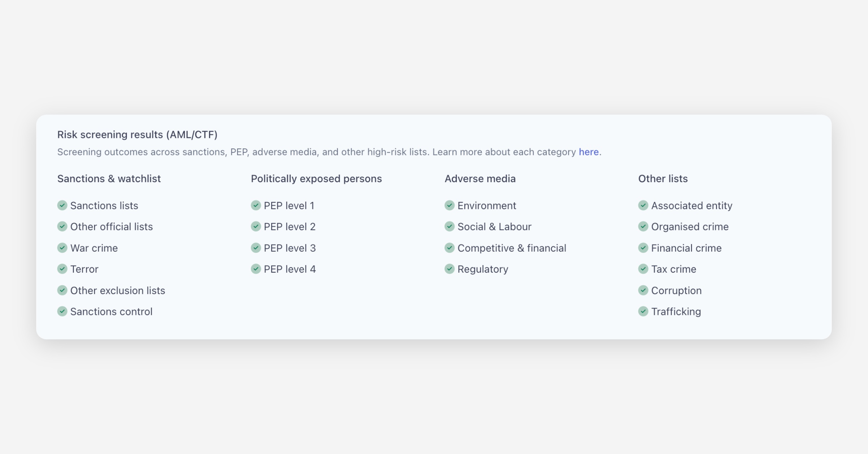Click the Risk screening results title
The width and height of the screenshot is (868, 454).
pyautogui.click(x=137, y=135)
